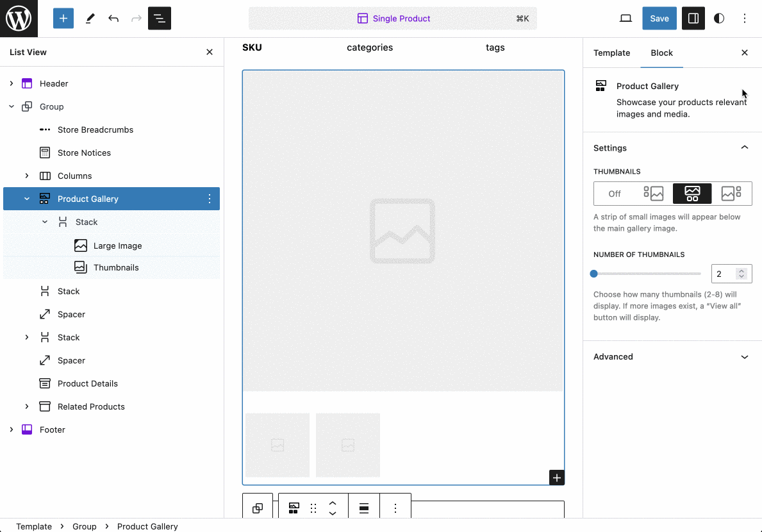Viewport: 762px width, 532px height.
Task: Collapse the Group item in List View
Action: coord(12,106)
